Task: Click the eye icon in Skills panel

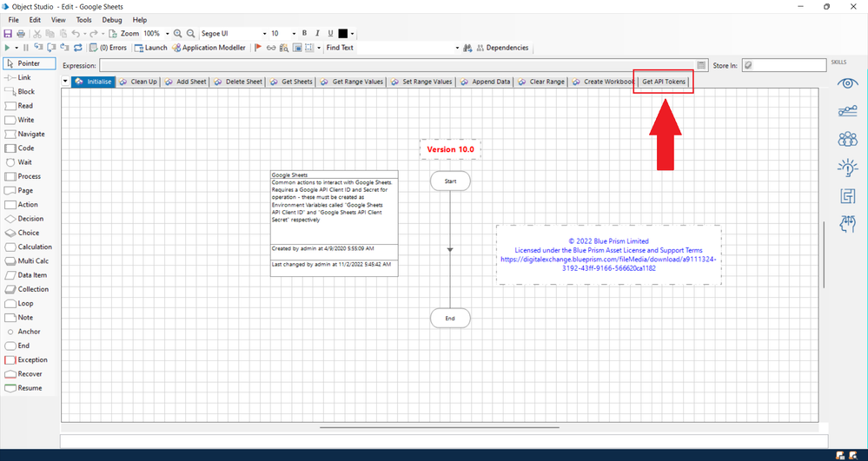Action: pyautogui.click(x=846, y=82)
